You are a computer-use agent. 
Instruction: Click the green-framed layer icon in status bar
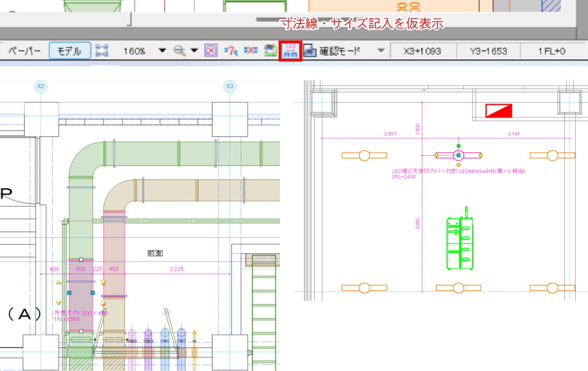pyautogui.click(x=270, y=51)
